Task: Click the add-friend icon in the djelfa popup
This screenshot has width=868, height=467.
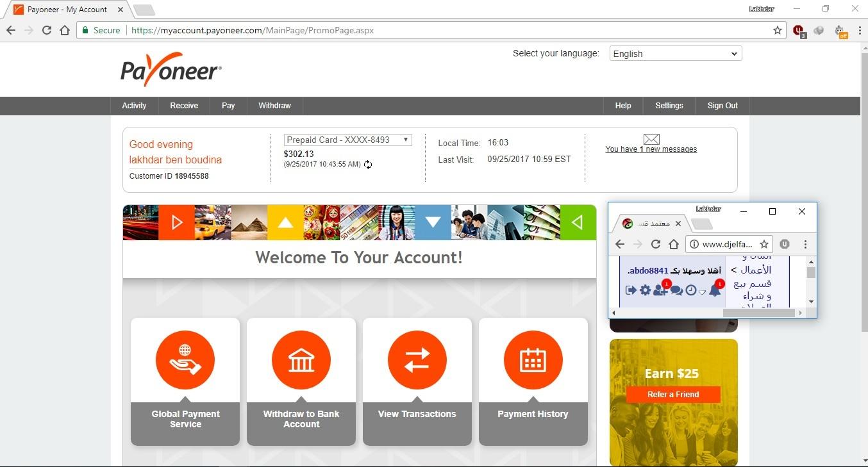Action: (660, 290)
